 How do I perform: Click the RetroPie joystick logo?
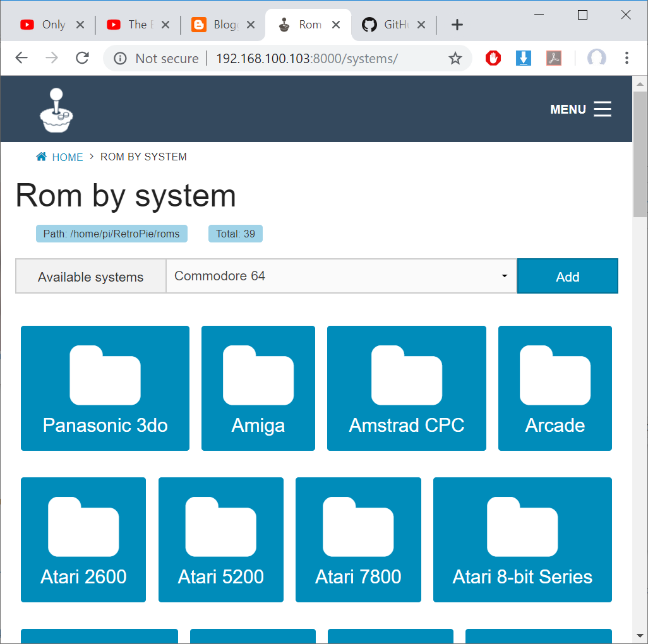[56, 110]
